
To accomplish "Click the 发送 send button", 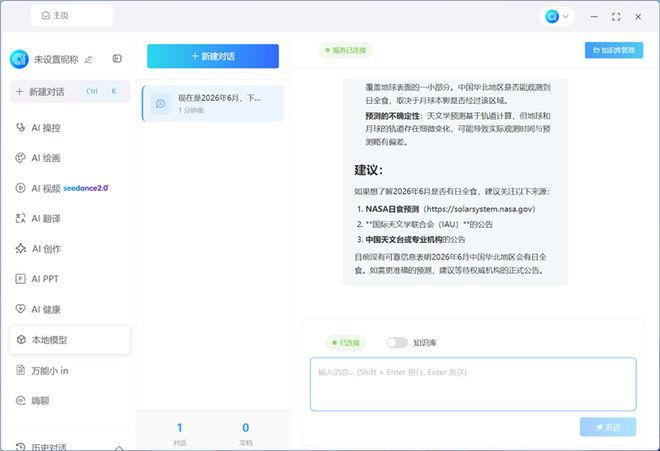I will [x=608, y=427].
